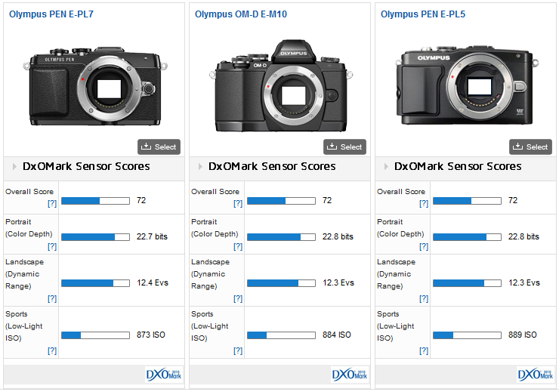The width and height of the screenshot is (559, 392).
Task: Click the E-PL5 Overall Score help [?] icon
Action: click(x=424, y=204)
